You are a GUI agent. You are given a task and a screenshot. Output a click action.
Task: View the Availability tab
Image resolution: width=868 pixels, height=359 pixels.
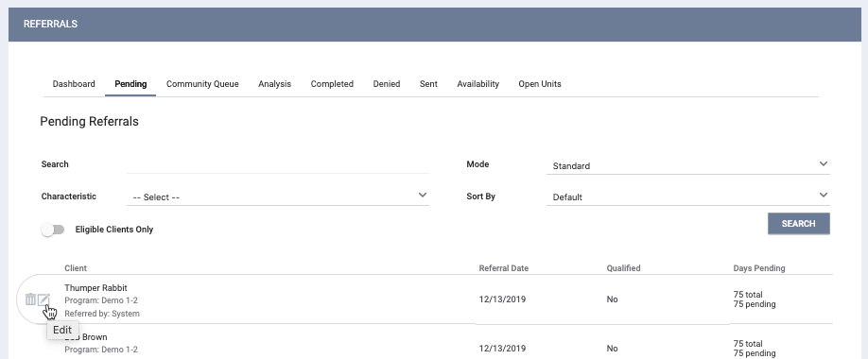[x=478, y=84]
